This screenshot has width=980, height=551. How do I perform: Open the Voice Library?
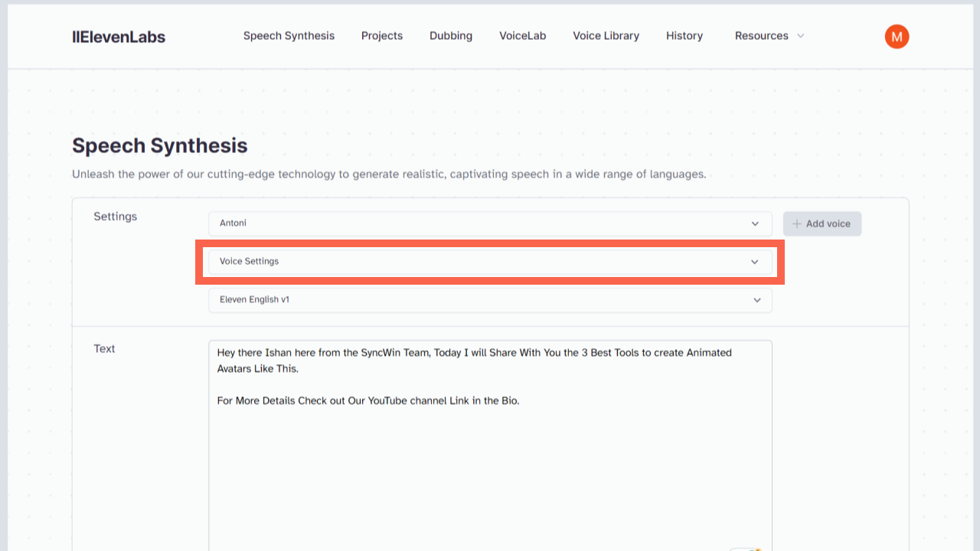click(606, 36)
